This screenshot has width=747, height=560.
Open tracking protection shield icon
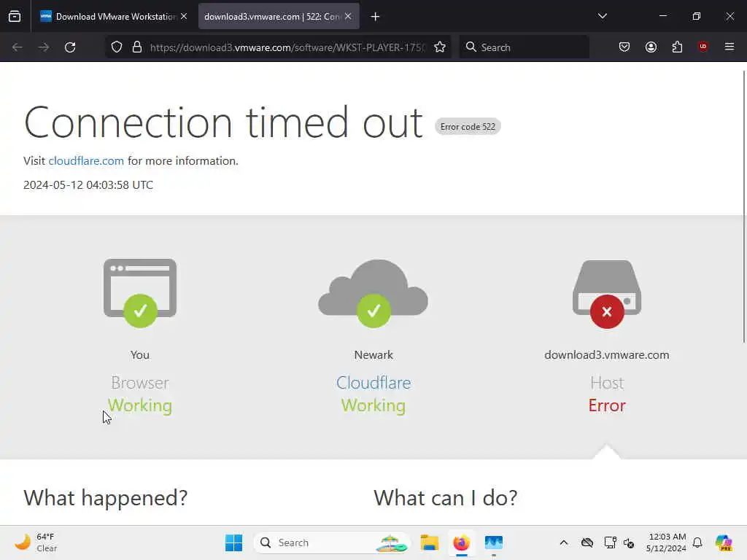[117, 47]
